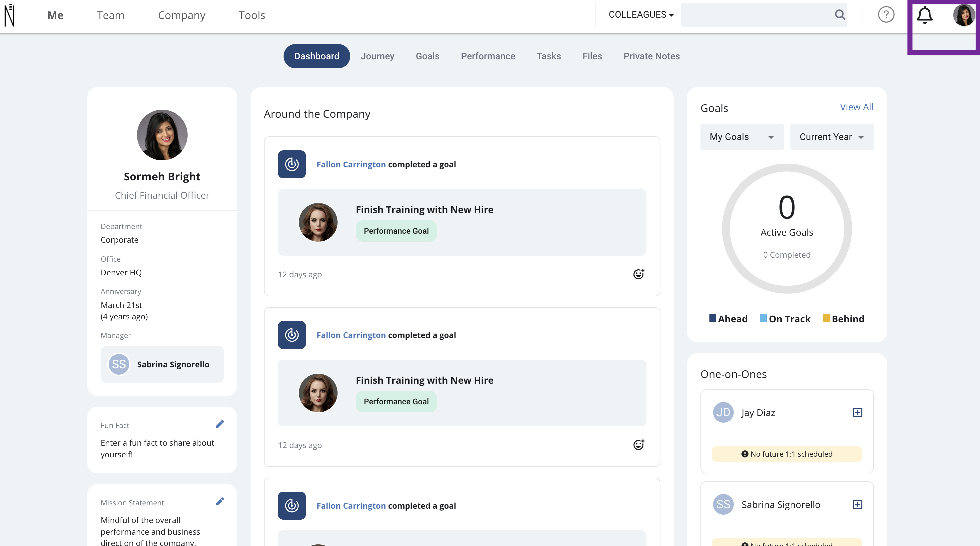
Task: Click On Track legend color swatch
Action: [763, 318]
